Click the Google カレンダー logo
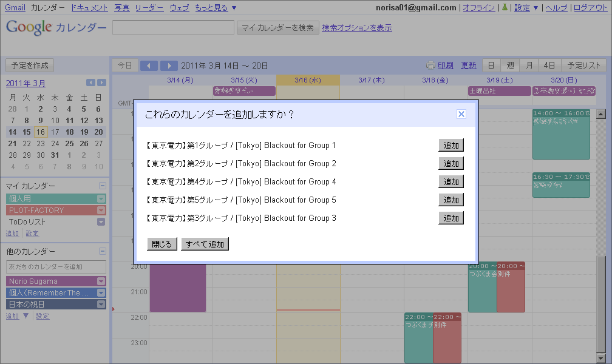This screenshot has height=364, width=612. coord(56,27)
